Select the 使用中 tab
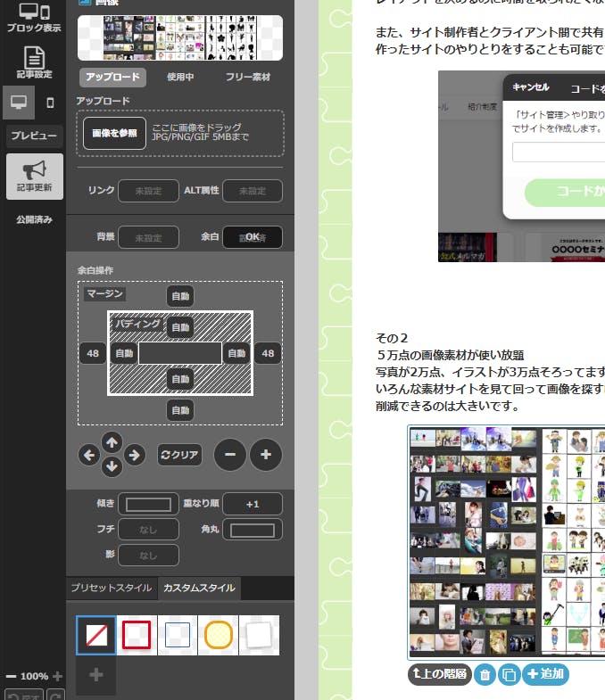Image resolution: width=605 pixels, height=700 pixels. click(180, 78)
